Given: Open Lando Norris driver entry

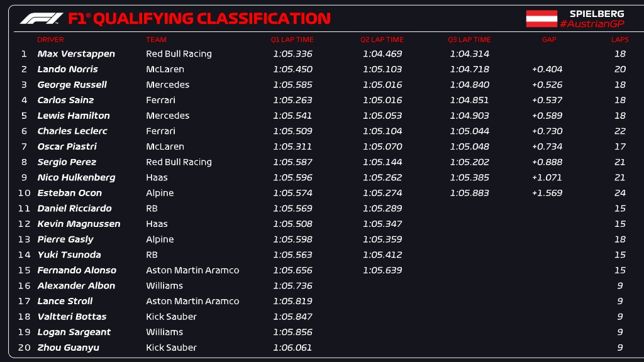Looking at the screenshot, I should coord(68,69).
